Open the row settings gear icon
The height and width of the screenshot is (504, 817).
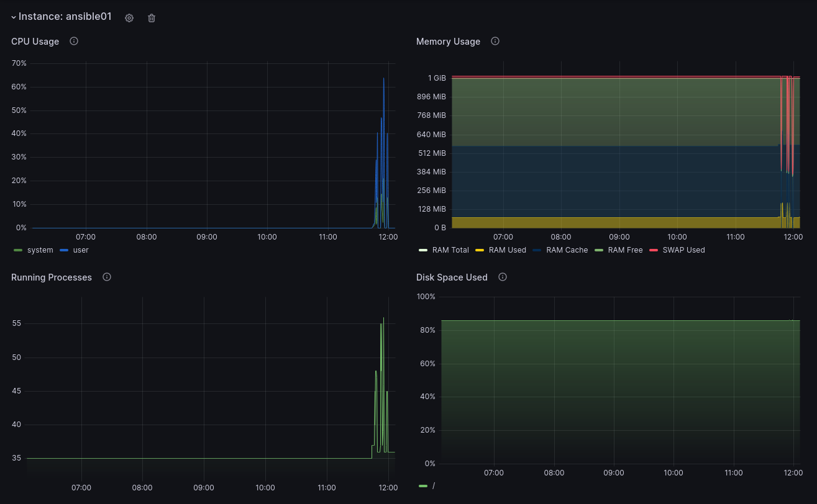[x=129, y=17]
